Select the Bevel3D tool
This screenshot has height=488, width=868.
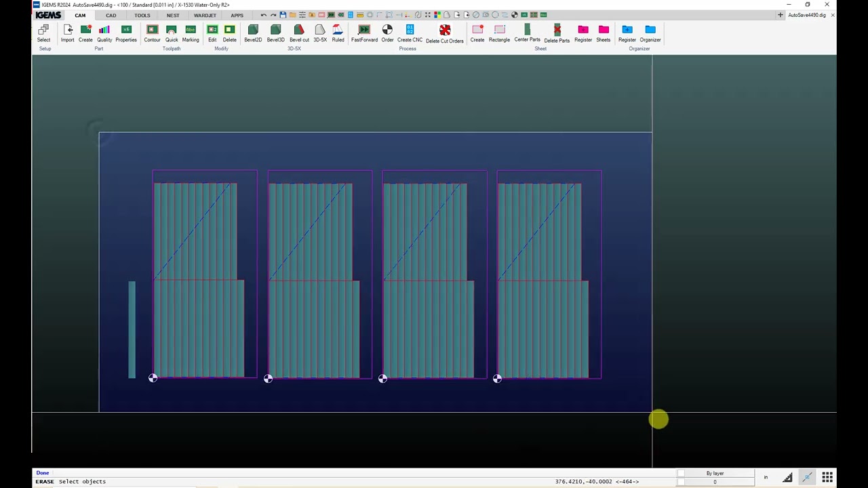[x=275, y=33]
